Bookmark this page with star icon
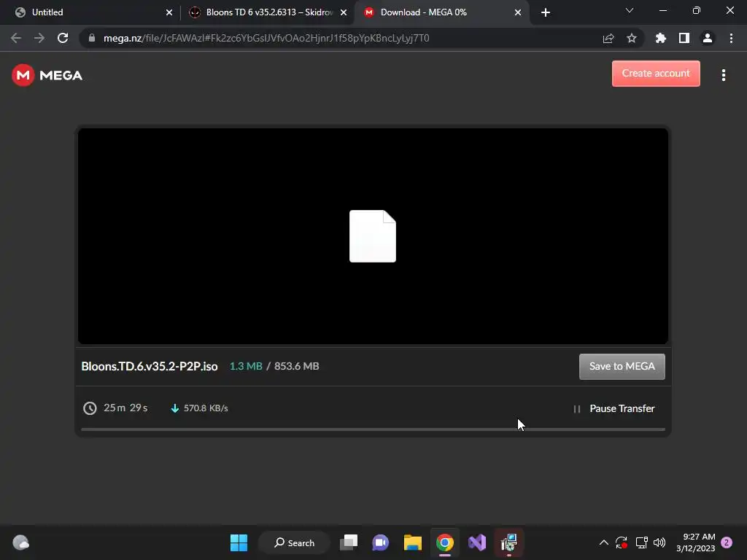The height and width of the screenshot is (560, 747). click(x=632, y=38)
